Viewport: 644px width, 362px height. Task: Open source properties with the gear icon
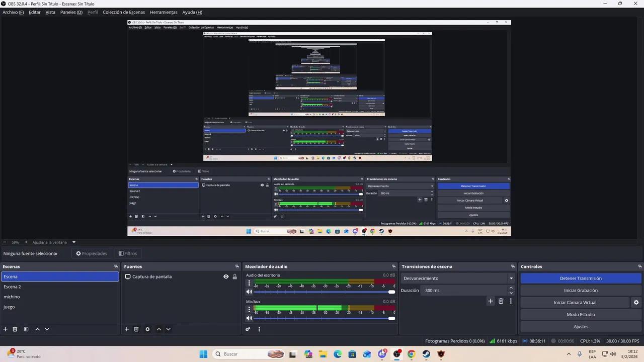point(147,329)
